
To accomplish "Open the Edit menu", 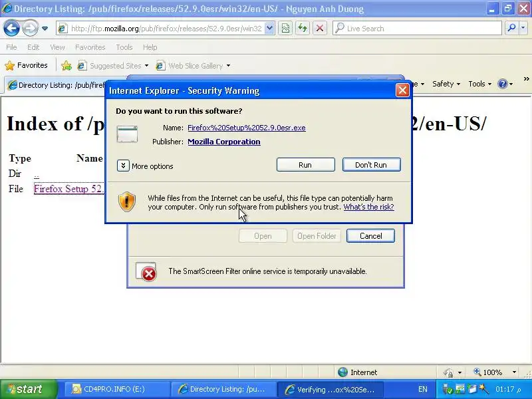I will point(33,47).
